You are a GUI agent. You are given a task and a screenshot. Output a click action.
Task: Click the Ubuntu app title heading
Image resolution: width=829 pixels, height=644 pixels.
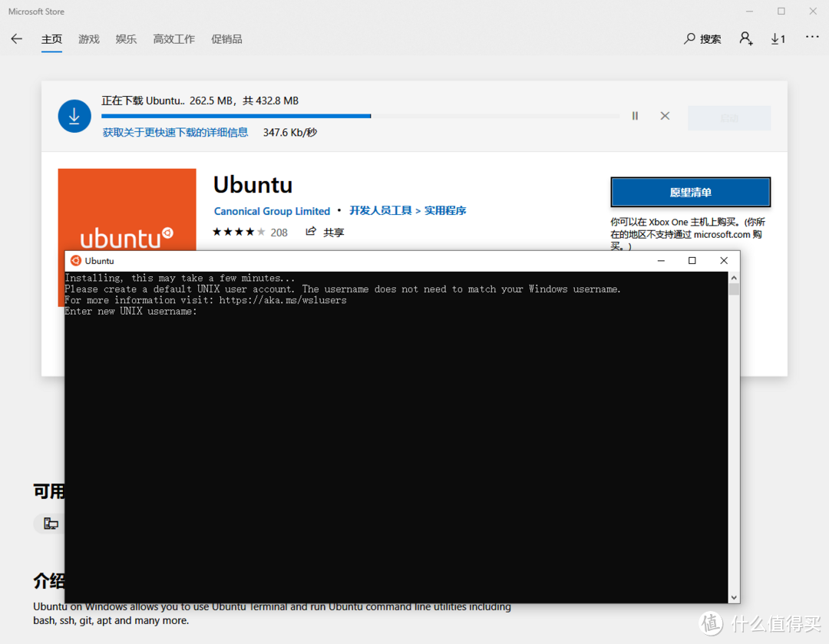point(253,185)
